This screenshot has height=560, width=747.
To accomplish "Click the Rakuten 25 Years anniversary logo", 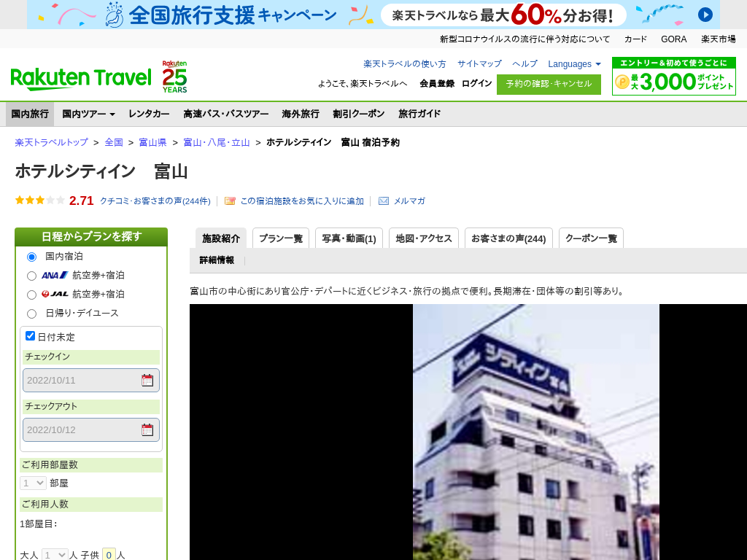I will tap(174, 77).
